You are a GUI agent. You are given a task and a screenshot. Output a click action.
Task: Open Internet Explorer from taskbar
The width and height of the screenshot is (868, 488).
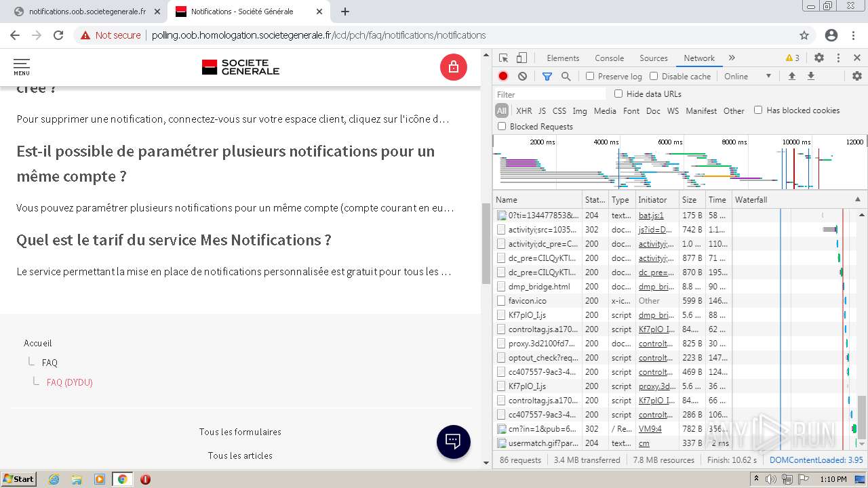[54, 479]
